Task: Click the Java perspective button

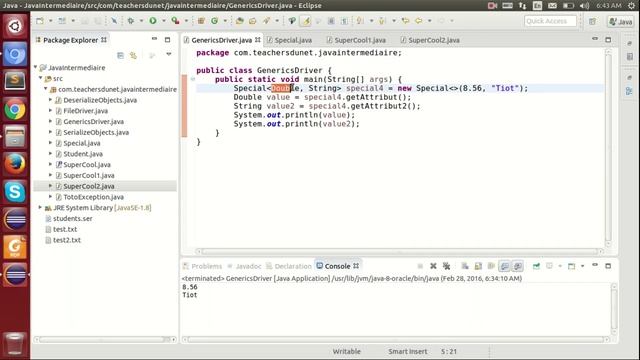Action: pyautogui.click(x=621, y=21)
